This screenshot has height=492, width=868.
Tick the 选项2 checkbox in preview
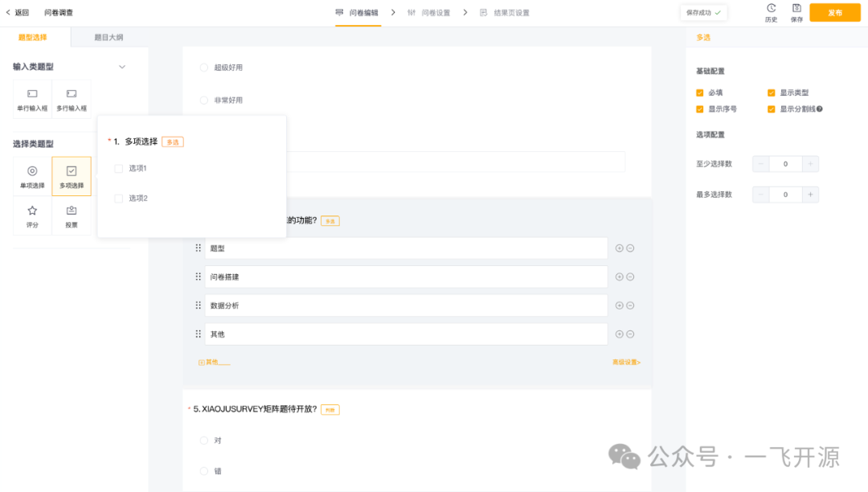[118, 198]
